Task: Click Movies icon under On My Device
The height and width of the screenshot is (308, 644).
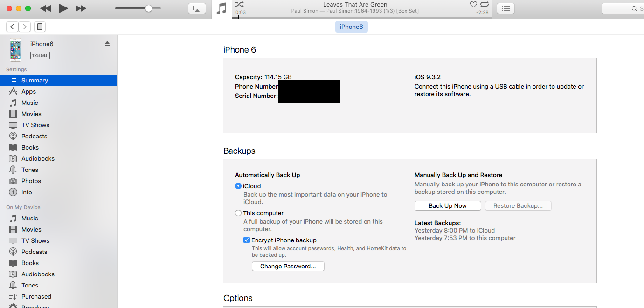Action: coord(13,229)
